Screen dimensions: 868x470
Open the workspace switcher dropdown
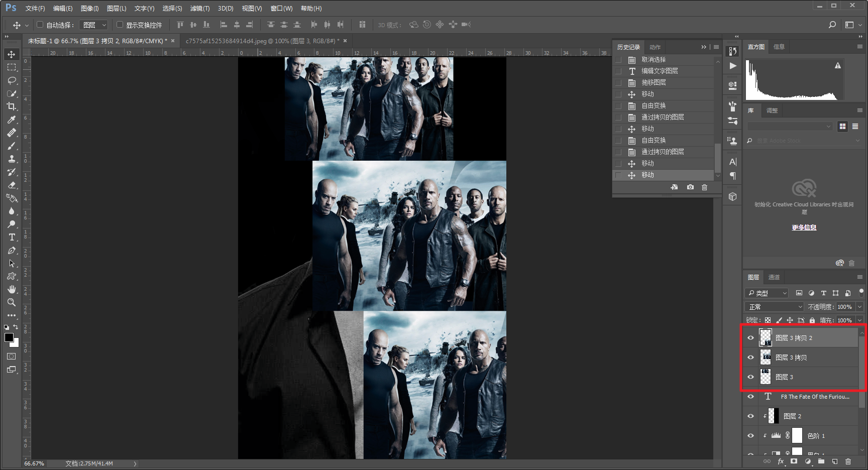pyautogui.click(x=853, y=25)
